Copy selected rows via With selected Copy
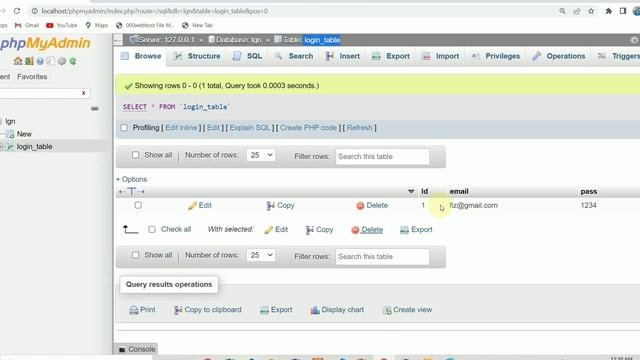The width and height of the screenshot is (640, 360). (320, 229)
